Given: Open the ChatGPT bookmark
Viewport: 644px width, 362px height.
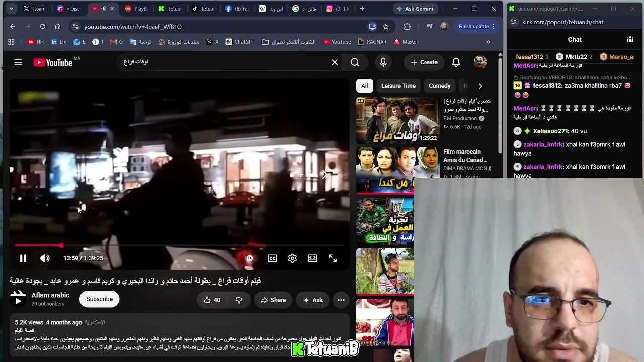Looking at the screenshot, I should [239, 42].
